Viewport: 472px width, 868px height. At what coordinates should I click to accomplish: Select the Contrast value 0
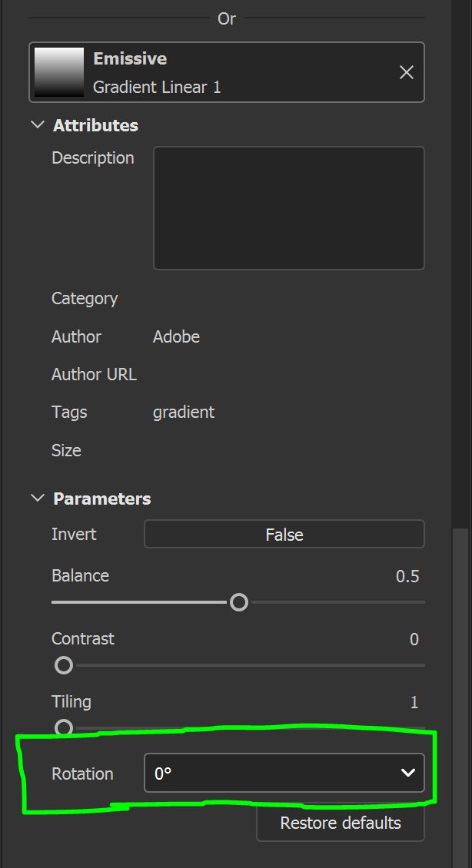tap(414, 639)
